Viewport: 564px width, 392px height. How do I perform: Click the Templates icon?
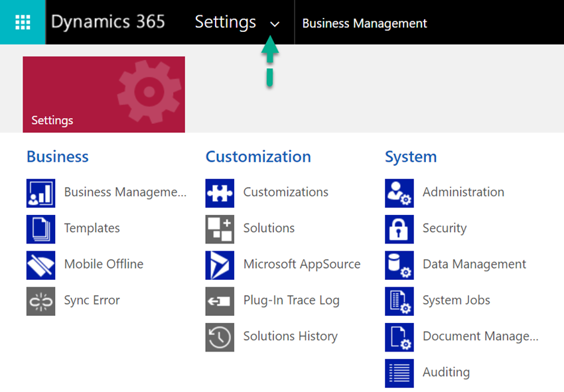click(40, 229)
